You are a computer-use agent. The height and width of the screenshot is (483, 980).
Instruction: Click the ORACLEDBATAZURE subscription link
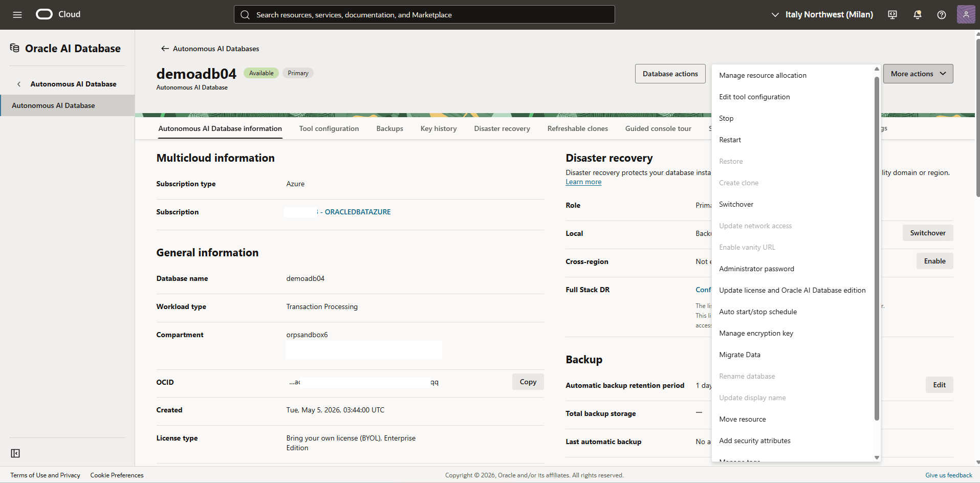click(358, 212)
